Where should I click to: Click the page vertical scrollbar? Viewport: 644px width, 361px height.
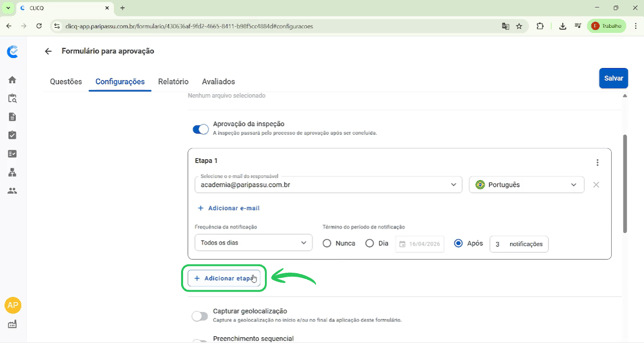click(x=625, y=184)
